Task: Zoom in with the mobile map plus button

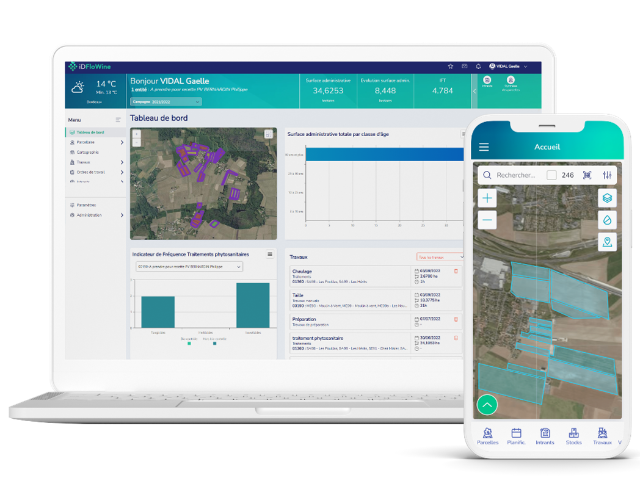Action: [x=487, y=198]
